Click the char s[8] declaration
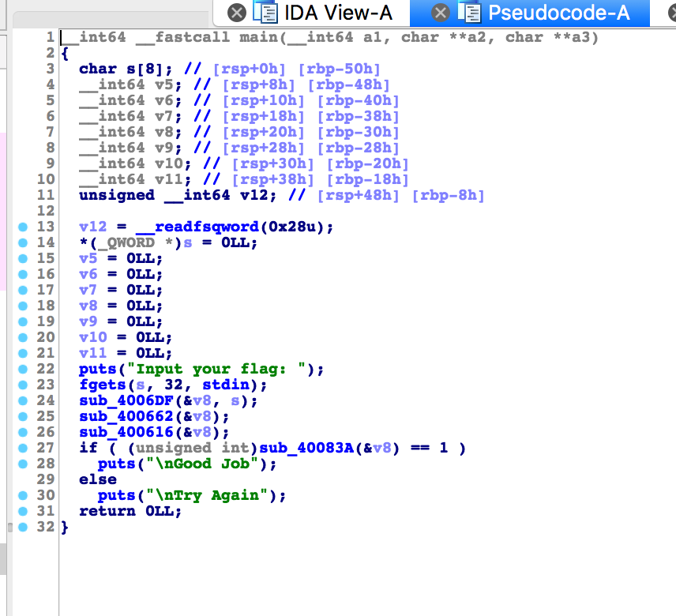Screen dimensions: 676x616 point(126,69)
